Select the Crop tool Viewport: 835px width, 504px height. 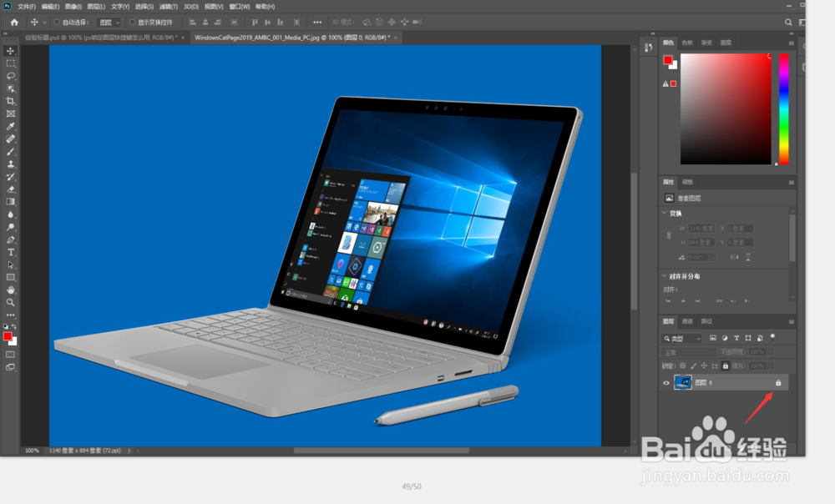tap(10, 101)
